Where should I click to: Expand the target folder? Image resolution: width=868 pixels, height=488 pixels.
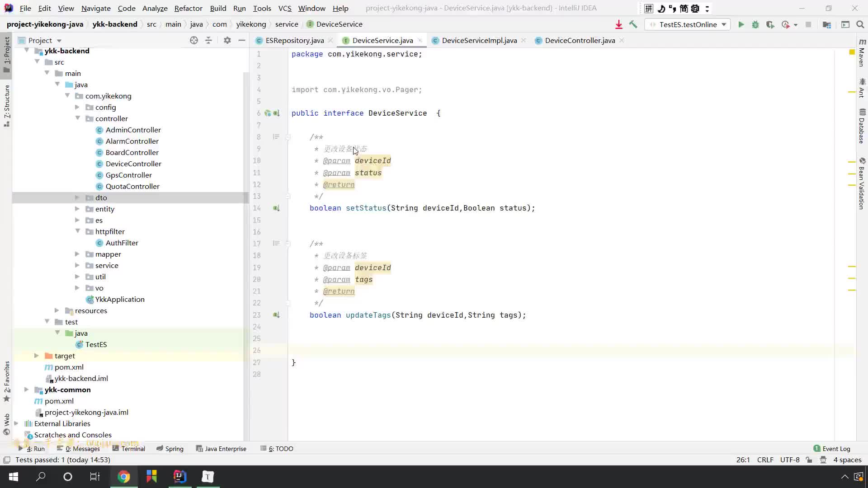pos(37,356)
